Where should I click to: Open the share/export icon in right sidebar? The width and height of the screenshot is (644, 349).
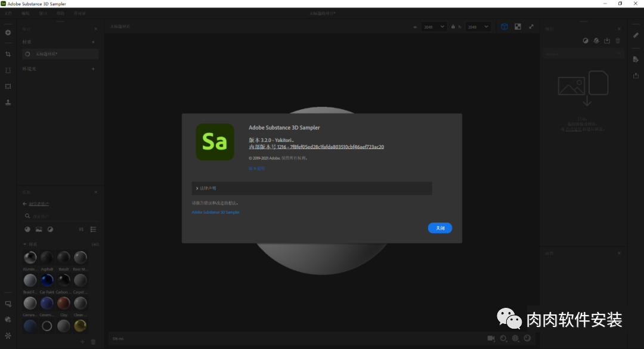pyautogui.click(x=636, y=76)
